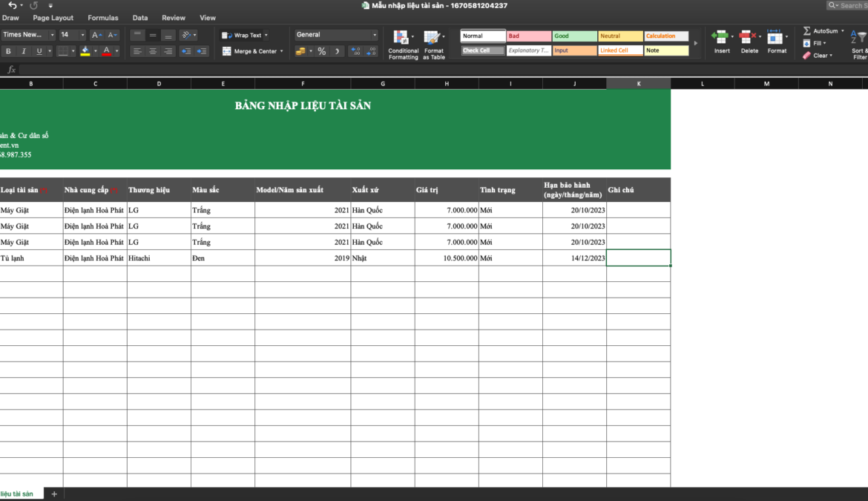Expand the Merge & Center dropdown arrow

(x=282, y=51)
